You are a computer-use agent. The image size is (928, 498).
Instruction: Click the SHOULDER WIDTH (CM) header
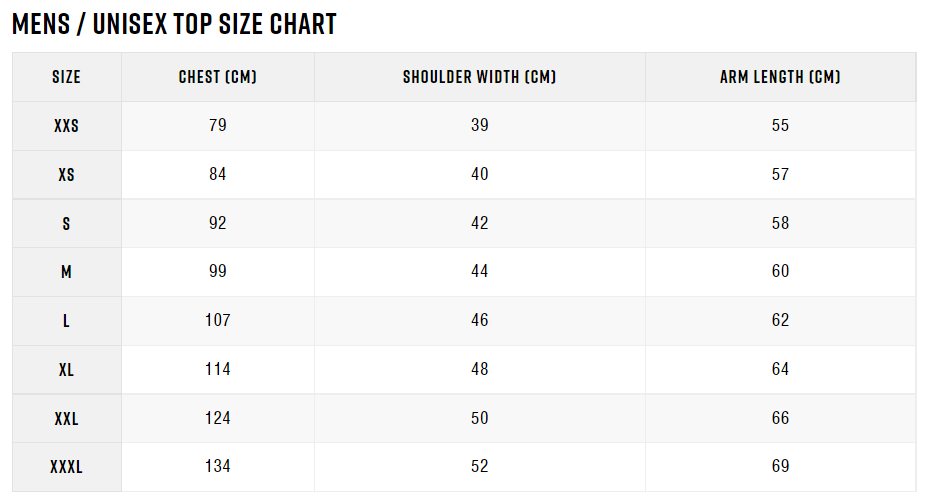point(479,77)
